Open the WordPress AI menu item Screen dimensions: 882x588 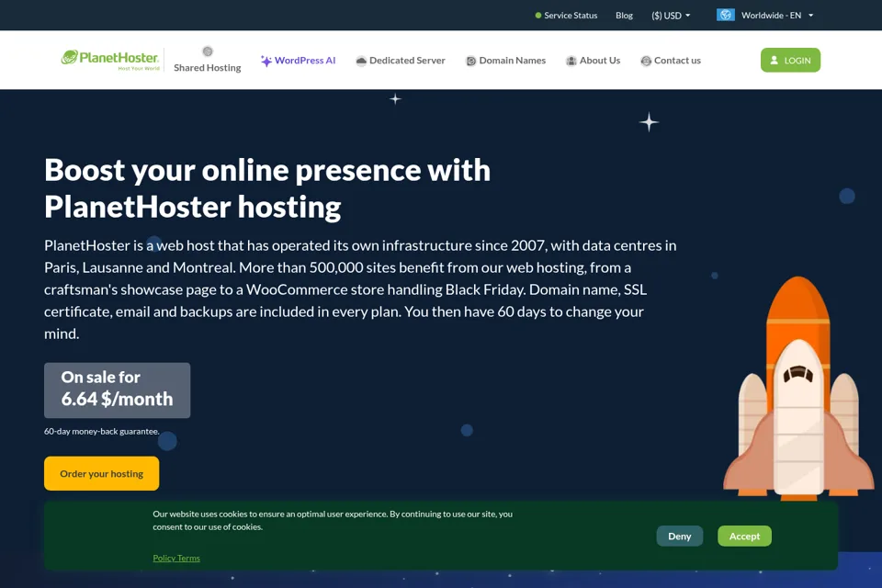[x=298, y=61]
